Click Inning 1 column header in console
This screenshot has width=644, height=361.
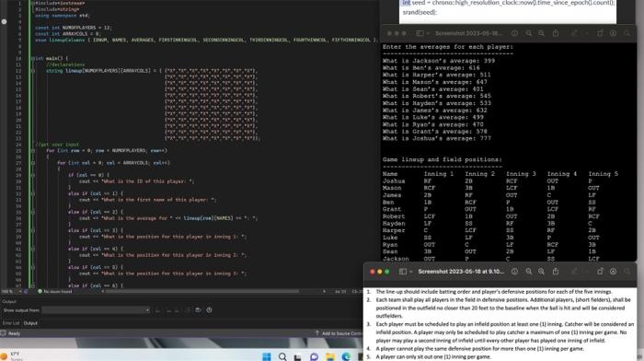click(439, 174)
